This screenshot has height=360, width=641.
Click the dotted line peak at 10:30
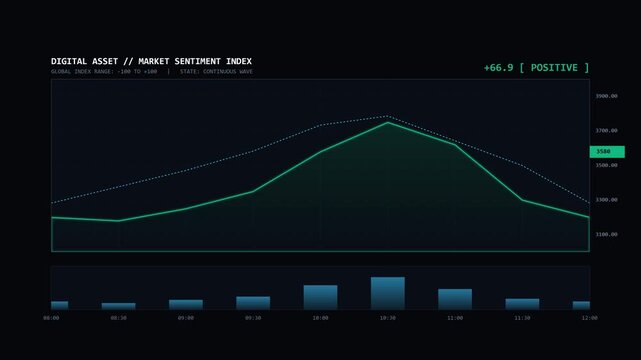click(388, 116)
